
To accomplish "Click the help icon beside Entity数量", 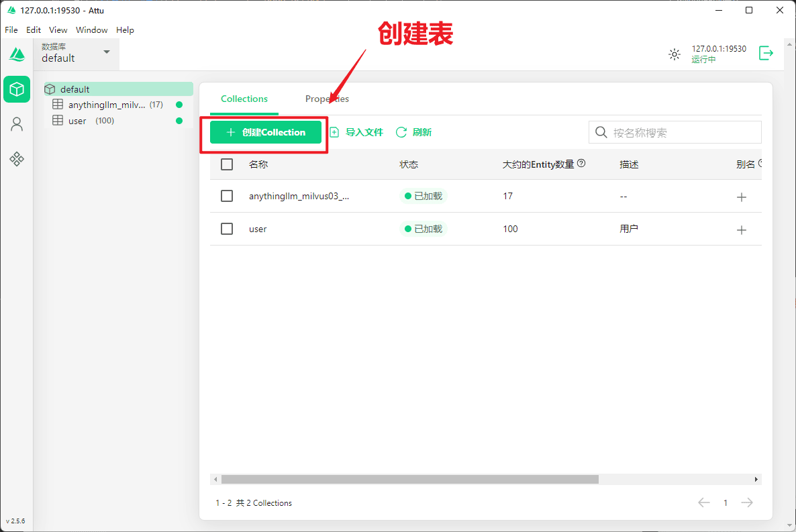I will [581, 164].
